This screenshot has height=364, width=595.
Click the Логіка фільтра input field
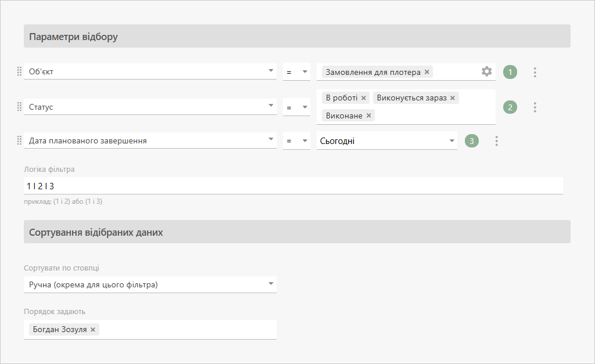(x=293, y=186)
